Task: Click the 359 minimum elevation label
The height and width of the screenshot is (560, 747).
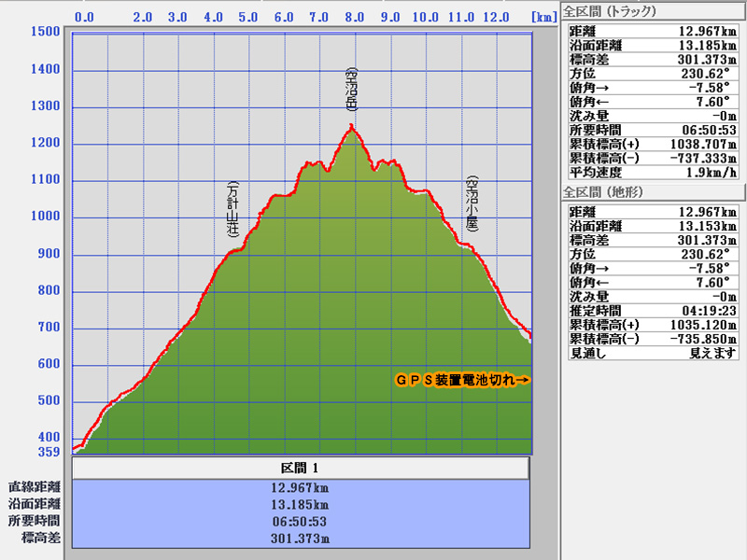Action: click(48, 453)
